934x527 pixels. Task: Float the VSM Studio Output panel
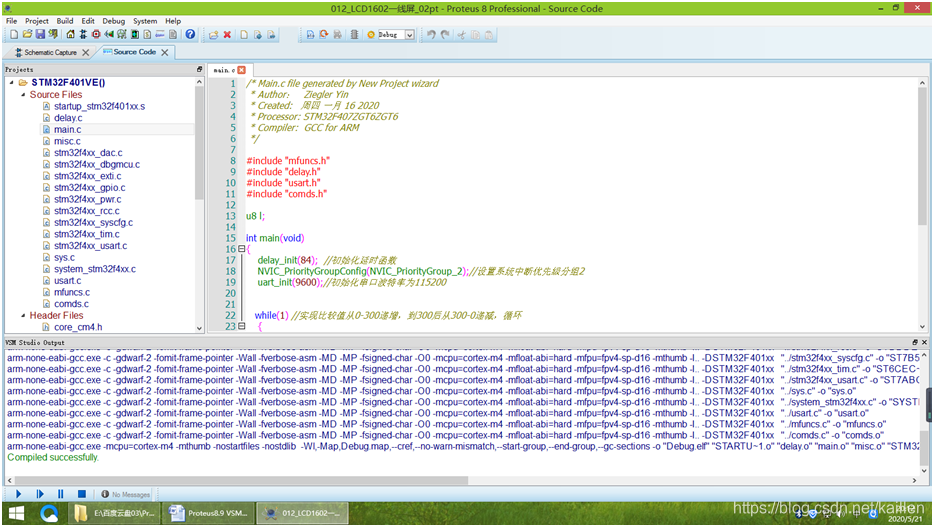point(915,342)
